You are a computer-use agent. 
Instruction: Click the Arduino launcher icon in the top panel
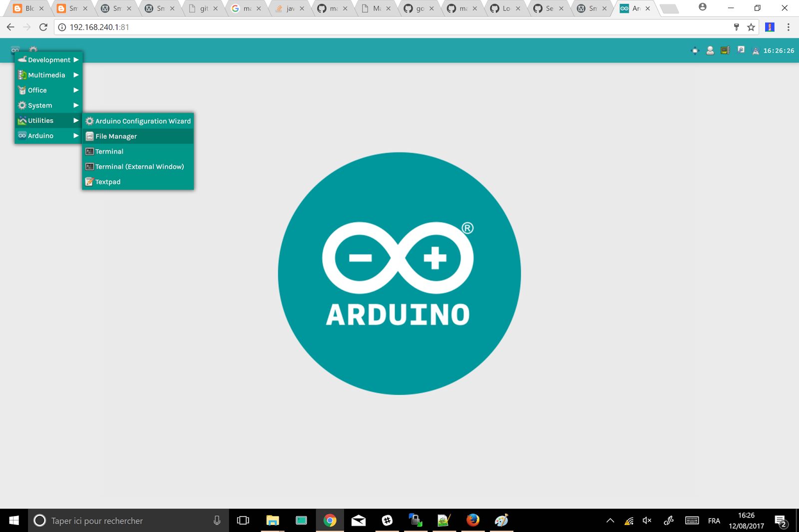tap(15, 50)
